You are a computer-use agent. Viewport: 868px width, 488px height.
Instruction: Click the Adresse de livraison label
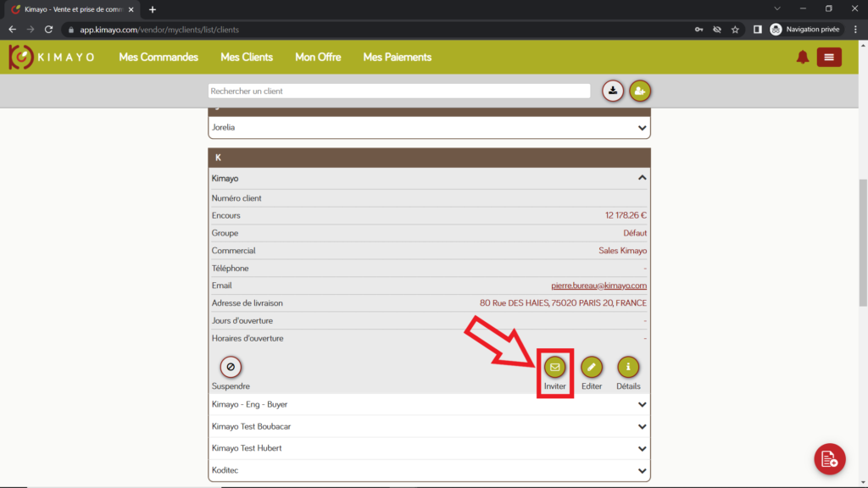(247, 303)
